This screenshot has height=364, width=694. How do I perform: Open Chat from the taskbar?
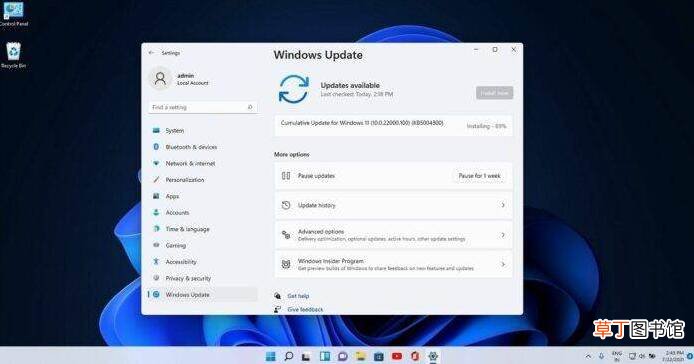343,356
